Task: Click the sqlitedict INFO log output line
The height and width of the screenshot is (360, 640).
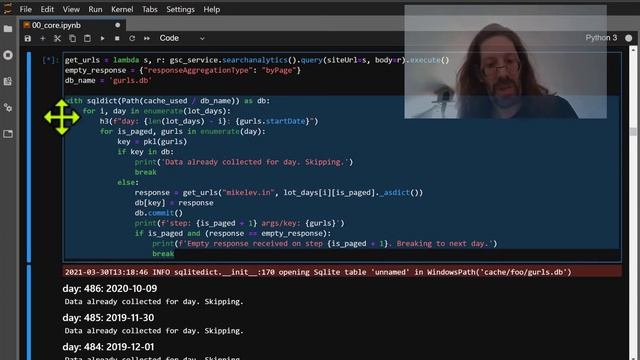Action: [318, 272]
